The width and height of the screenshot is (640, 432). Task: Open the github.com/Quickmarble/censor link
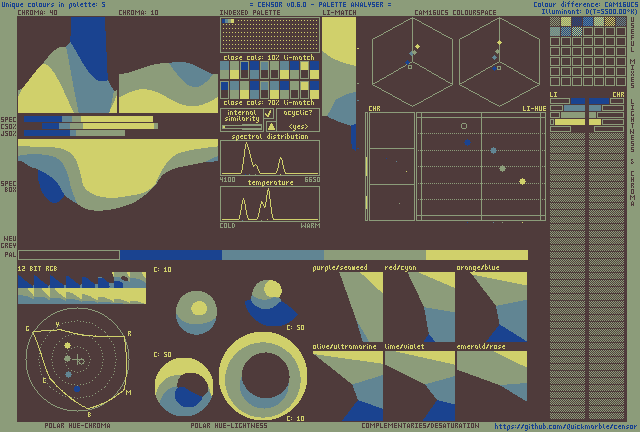566,426
